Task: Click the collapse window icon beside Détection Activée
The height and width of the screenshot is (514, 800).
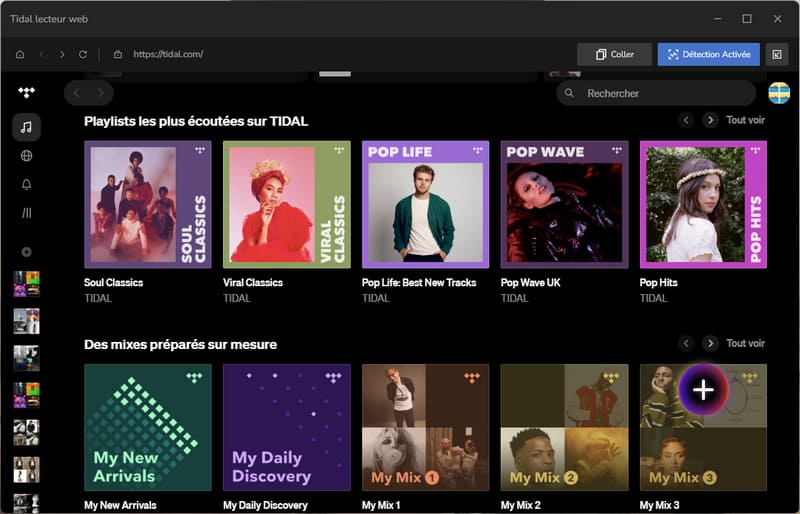Action: 777,54
